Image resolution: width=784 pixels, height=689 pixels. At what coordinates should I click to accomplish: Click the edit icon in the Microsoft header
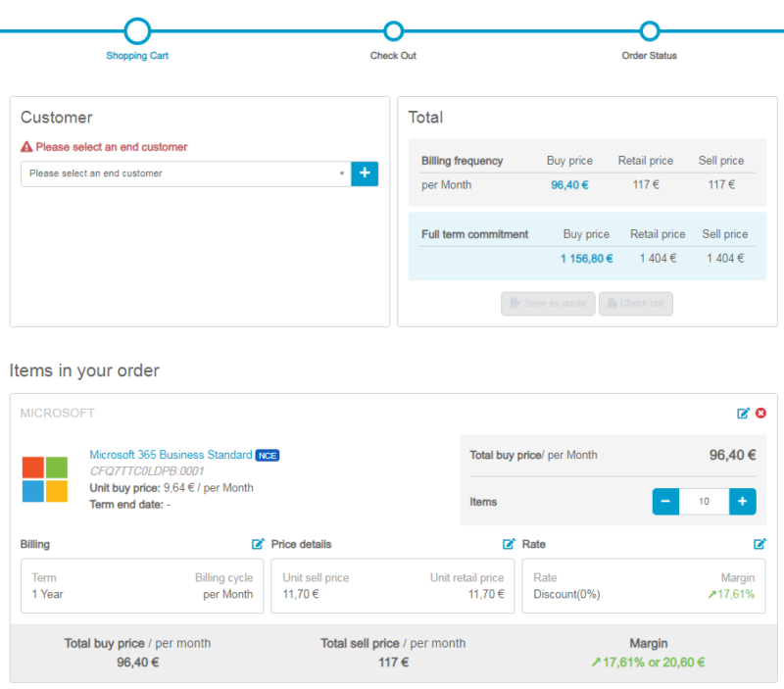pyautogui.click(x=743, y=414)
